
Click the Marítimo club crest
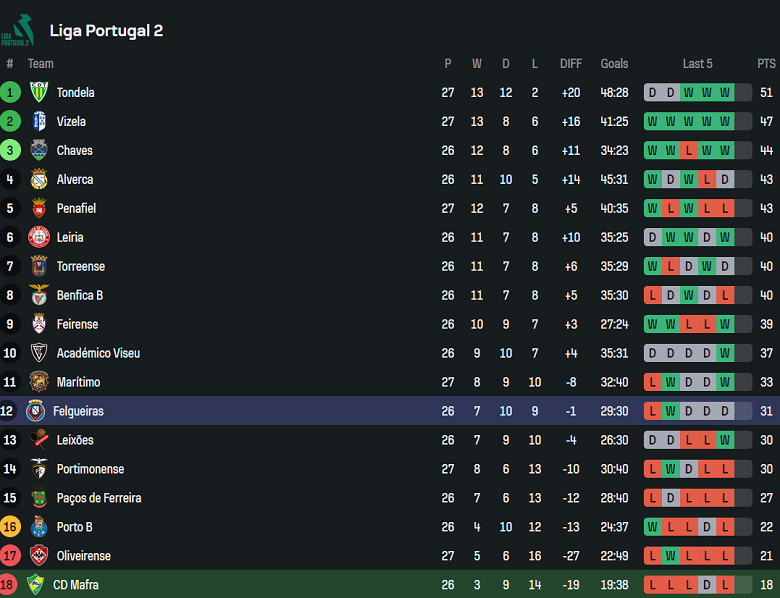39,382
